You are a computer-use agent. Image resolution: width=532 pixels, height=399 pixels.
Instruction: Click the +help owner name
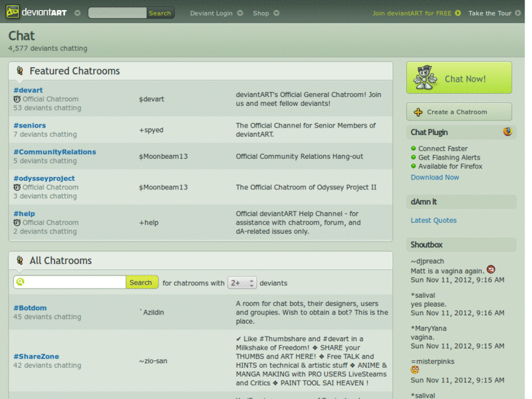tap(148, 223)
